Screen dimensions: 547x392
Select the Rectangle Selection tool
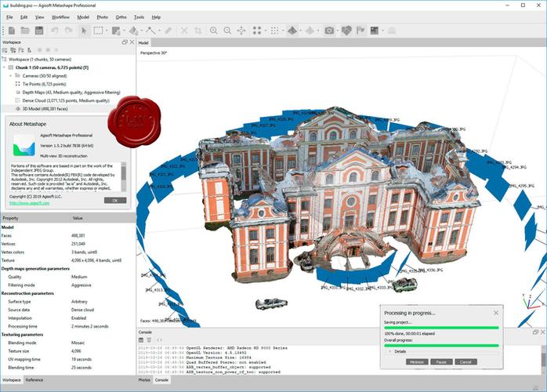(99, 31)
